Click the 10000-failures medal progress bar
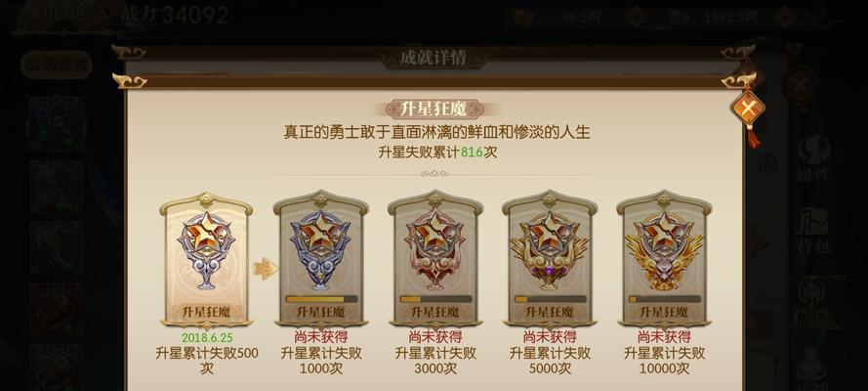868x391 pixels. 664,299
